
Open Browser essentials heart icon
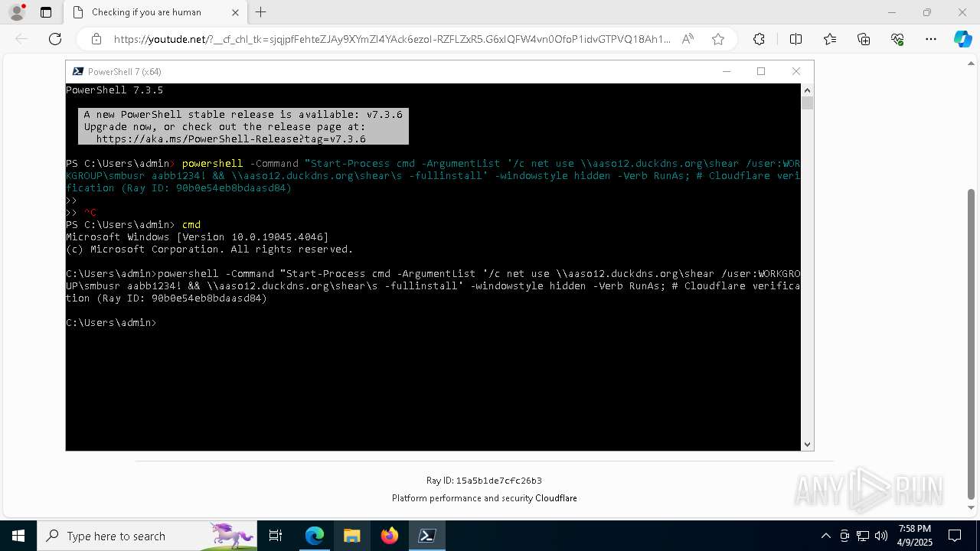(897, 39)
